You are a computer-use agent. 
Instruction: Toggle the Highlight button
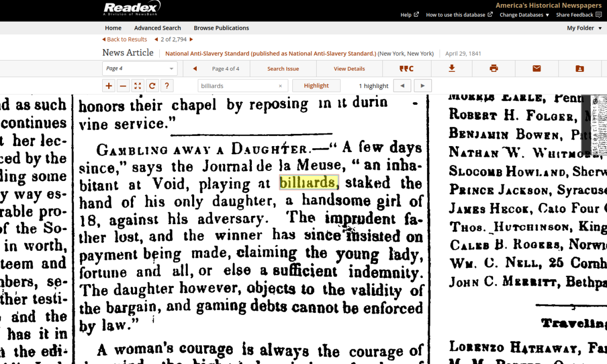pos(316,86)
